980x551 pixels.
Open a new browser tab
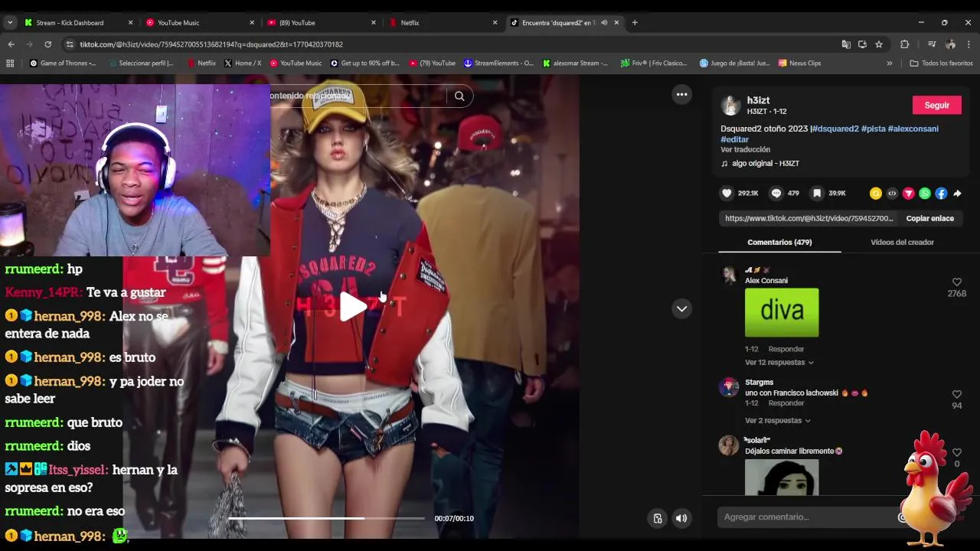point(635,23)
